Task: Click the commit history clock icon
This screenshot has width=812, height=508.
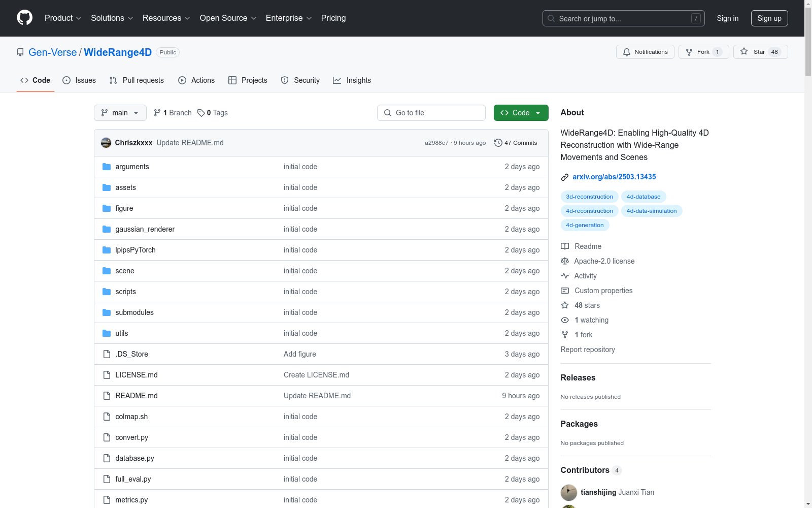Action: [x=498, y=143]
